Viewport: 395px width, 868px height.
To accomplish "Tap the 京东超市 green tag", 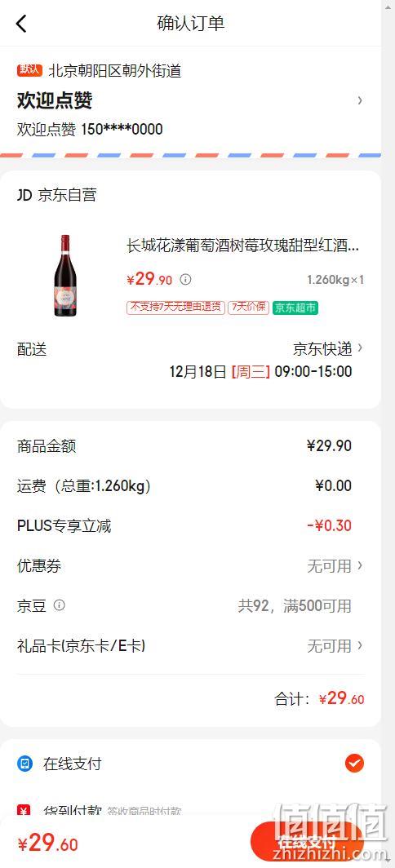I will point(295,308).
